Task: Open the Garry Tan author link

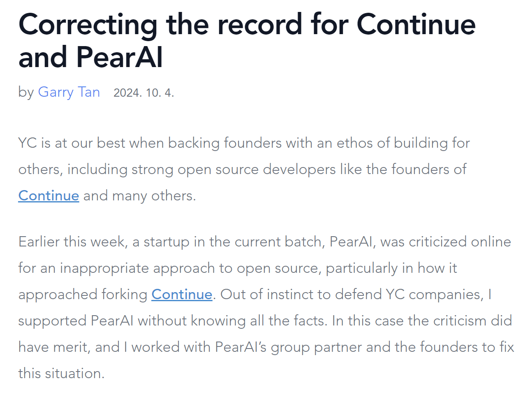Action: (x=69, y=92)
